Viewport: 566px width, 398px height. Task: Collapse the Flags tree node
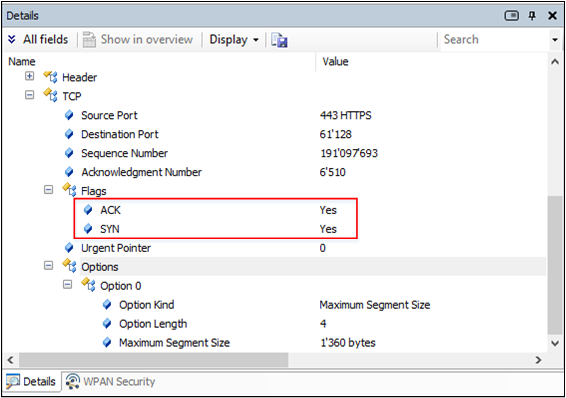point(48,190)
